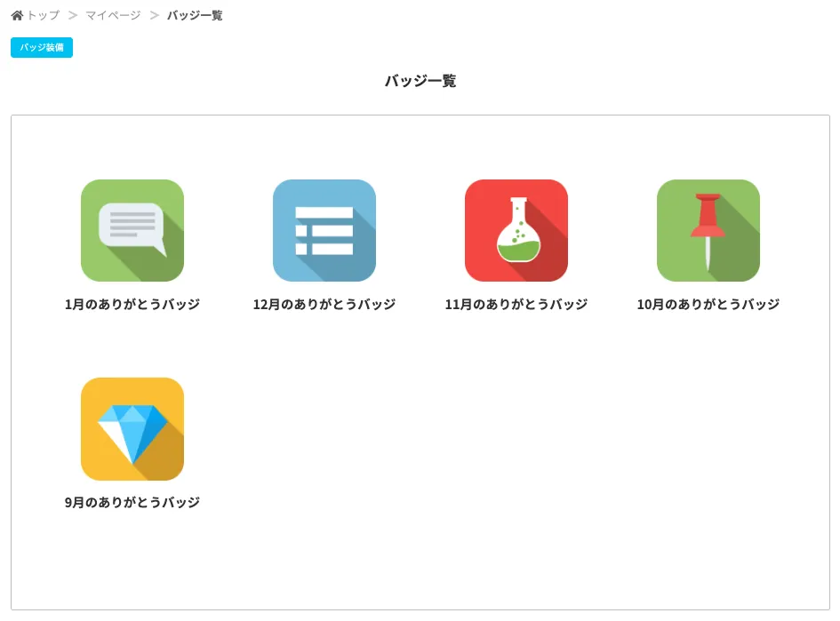840x621 pixels.
Task: Click the home icon in the breadcrumb
Action: 17,15
